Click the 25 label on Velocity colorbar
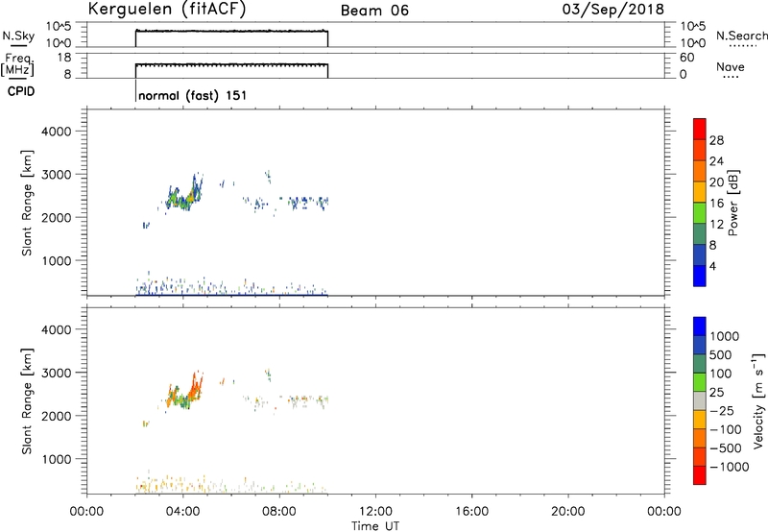Viewport: 768px width, 532px height. click(717, 392)
